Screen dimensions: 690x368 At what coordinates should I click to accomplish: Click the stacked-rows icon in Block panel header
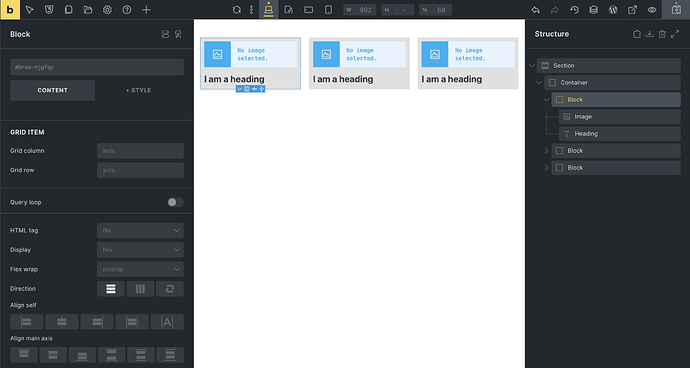pos(165,34)
